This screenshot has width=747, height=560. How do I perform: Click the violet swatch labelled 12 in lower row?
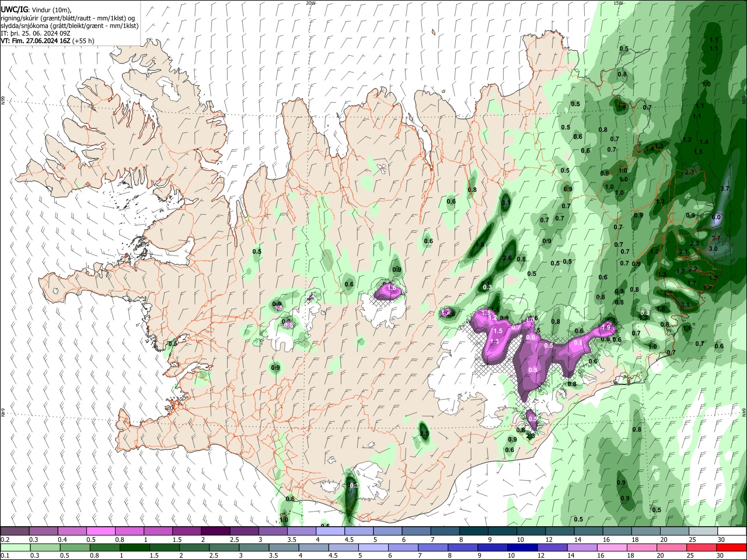point(551,547)
